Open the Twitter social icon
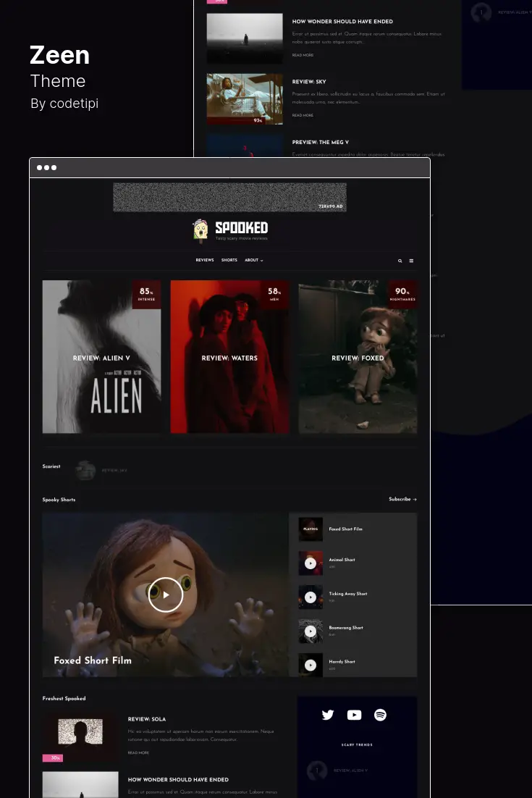532x798 pixels. [328, 715]
